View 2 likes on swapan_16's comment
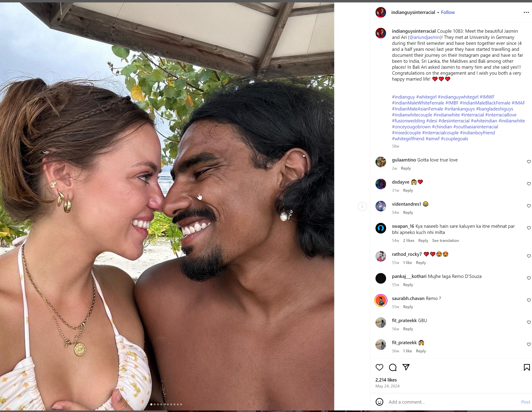 click(409, 241)
